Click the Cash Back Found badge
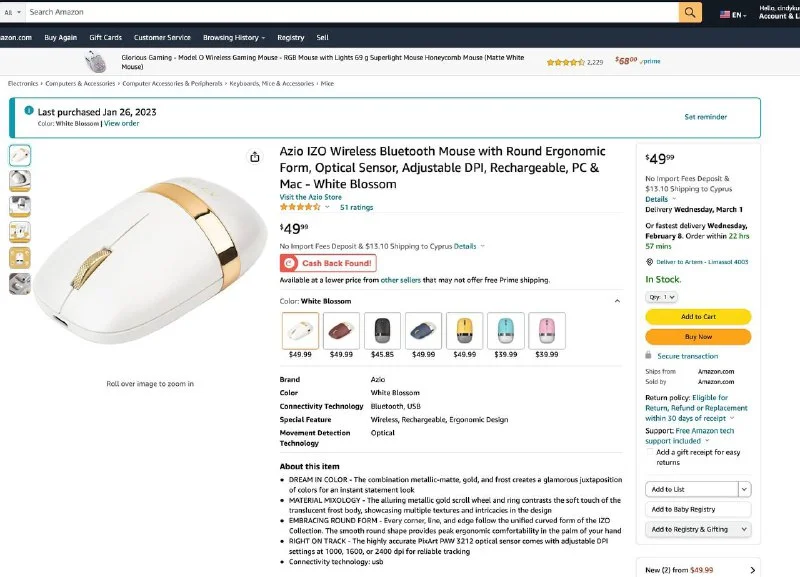The height and width of the screenshot is (577, 800). point(328,263)
